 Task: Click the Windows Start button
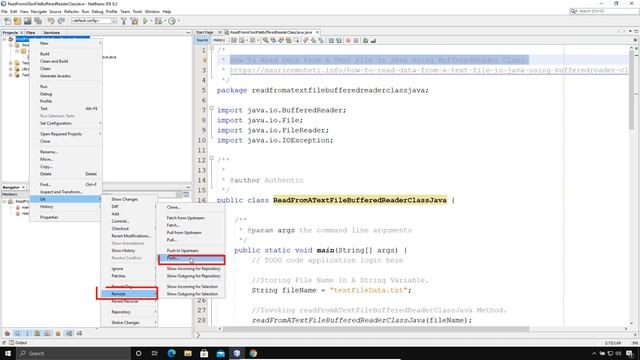point(8,353)
